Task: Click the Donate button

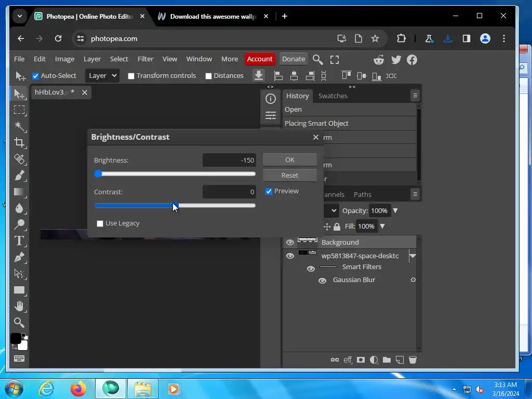Action: coord(294,59)
